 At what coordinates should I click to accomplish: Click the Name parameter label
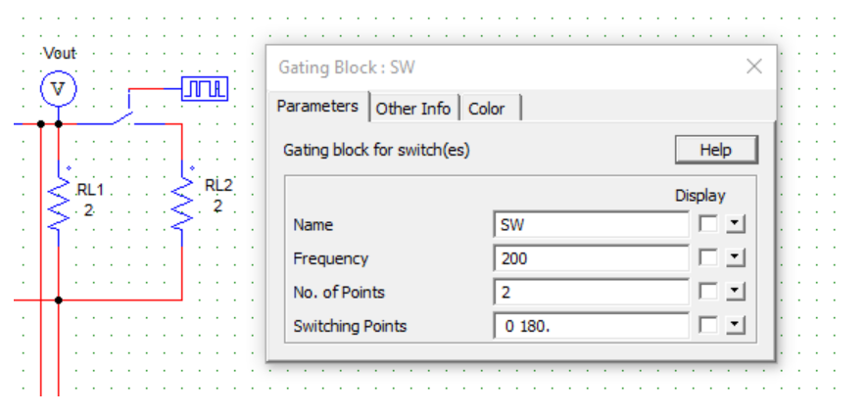(313, 225)
